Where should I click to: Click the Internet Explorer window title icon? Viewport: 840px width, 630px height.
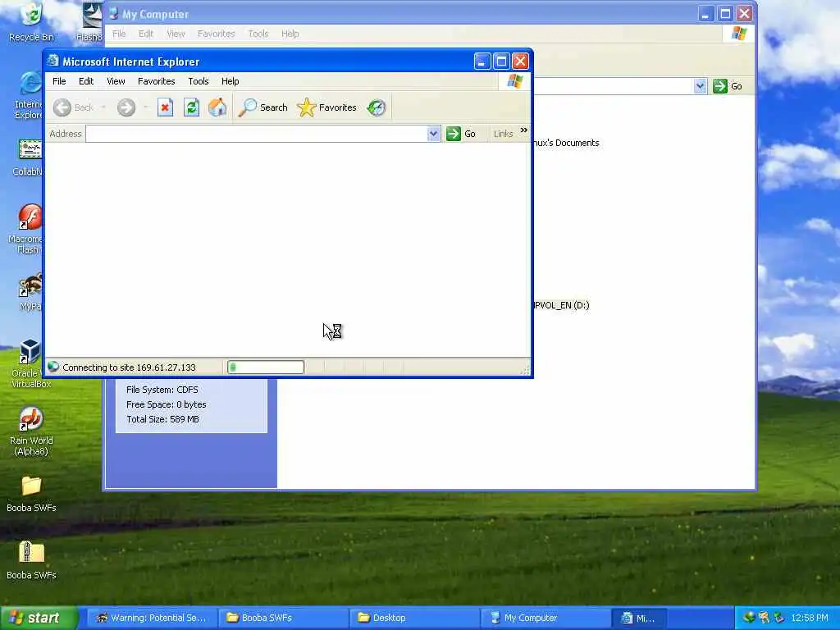pyautogui.click(x=53, y=61)
